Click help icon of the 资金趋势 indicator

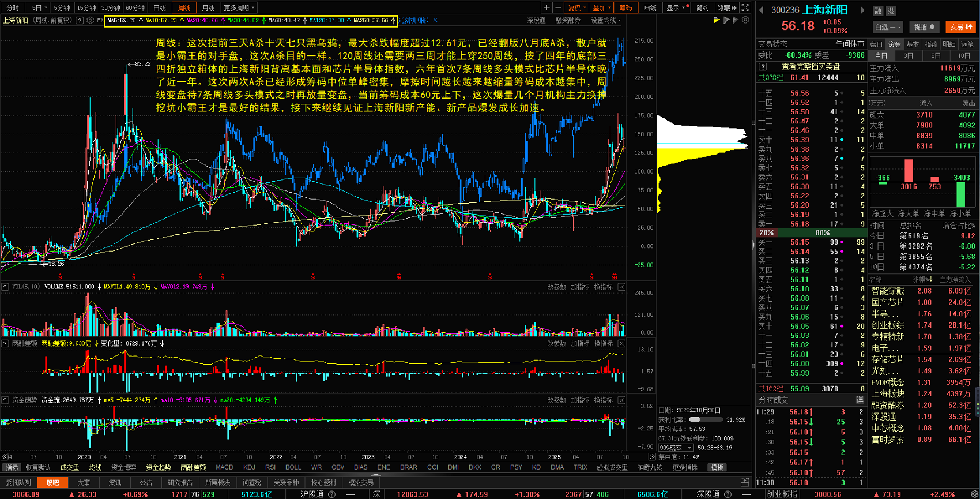coord(5,400)
